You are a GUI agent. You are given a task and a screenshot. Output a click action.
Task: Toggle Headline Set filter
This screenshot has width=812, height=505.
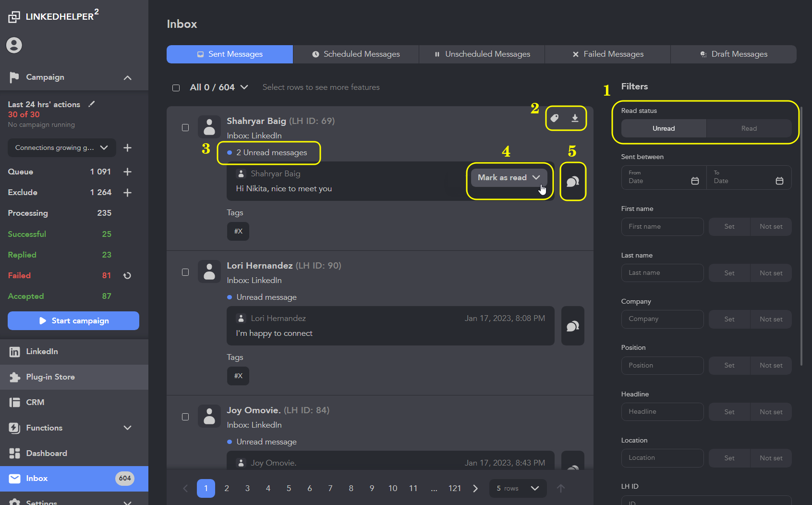[x=729, y=412]
